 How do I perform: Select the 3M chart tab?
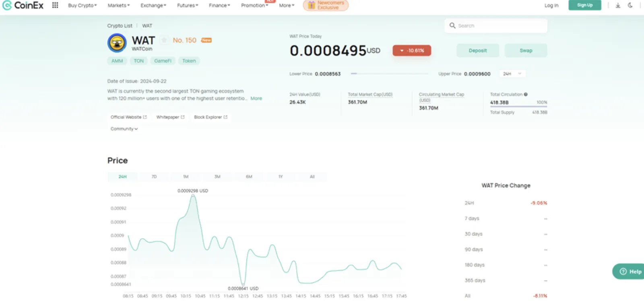click(x=217, y=177)
